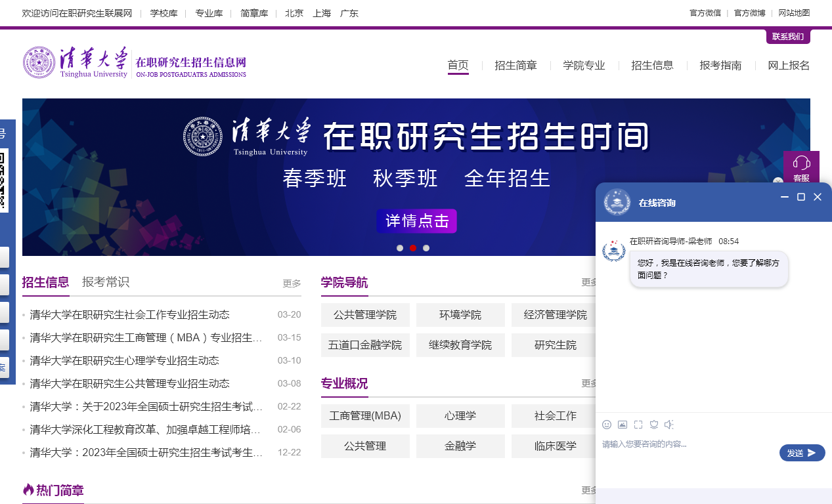Toggle the chat window to maximized state

point(800,196)
